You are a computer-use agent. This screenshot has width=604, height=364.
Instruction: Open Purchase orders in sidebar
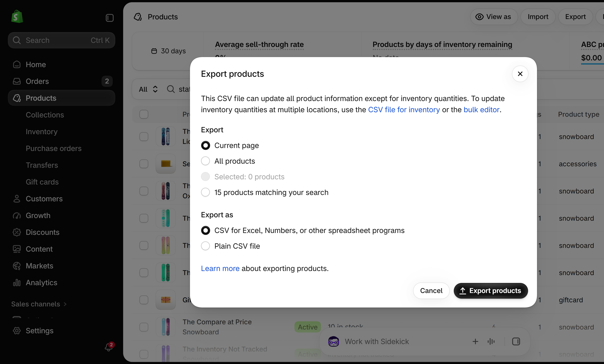pyautogui.click(x=54, y=148)
